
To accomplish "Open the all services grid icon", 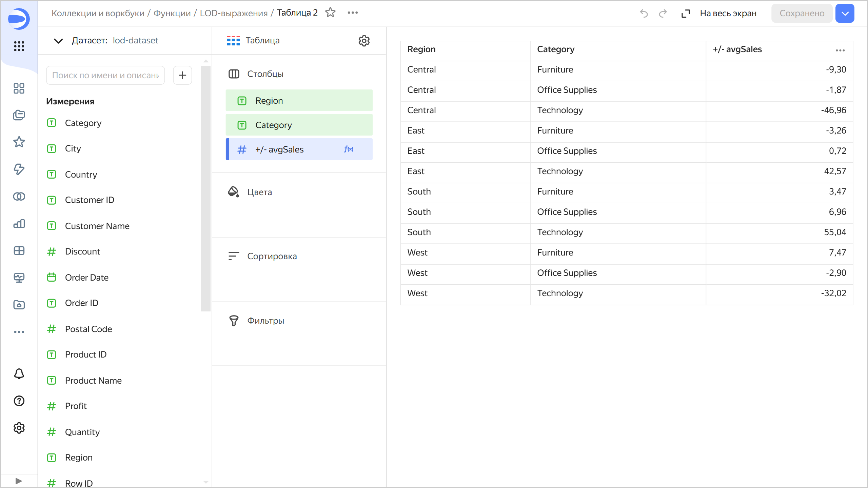I will (x=19, y=46).
